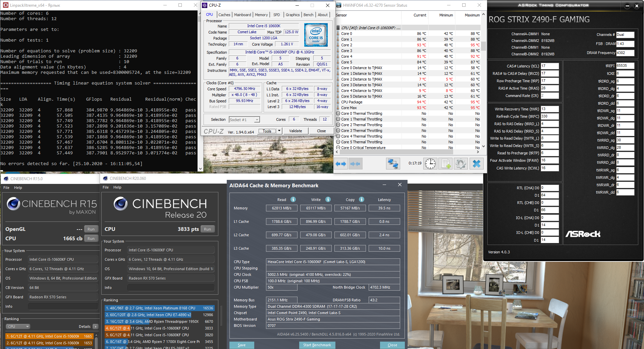Click HWiNFO vertical scrollbar thumb

pos(483,46)
